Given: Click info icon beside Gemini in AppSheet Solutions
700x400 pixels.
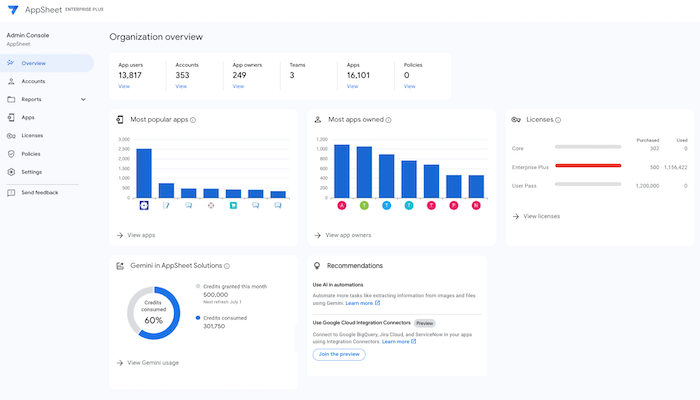Looking at the screenshot, I should [x=227, y=266].
